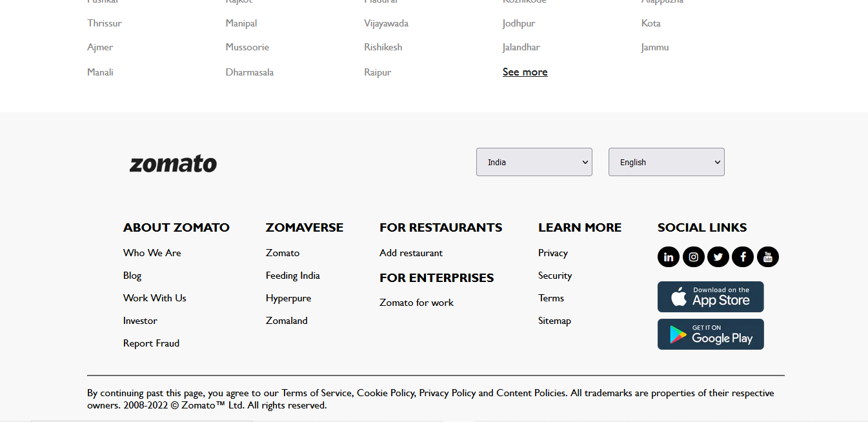View the Sitemap link

(x=554, y=321)
